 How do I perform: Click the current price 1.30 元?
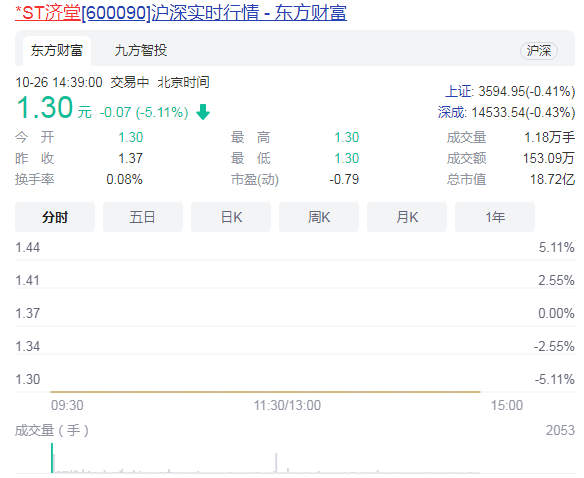tap(54, 108)
